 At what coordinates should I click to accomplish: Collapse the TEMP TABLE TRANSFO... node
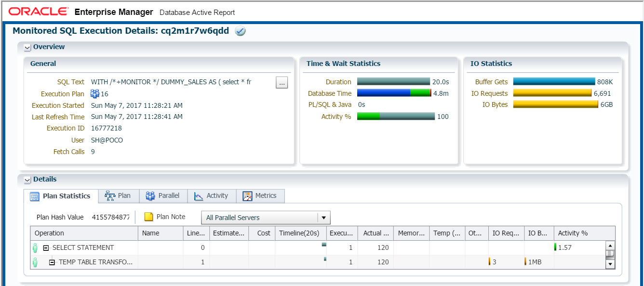[x=52, y=262]
